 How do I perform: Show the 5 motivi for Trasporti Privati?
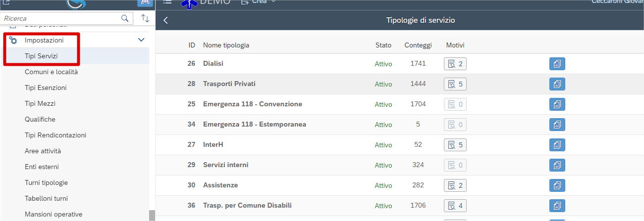tap(455, 84)
